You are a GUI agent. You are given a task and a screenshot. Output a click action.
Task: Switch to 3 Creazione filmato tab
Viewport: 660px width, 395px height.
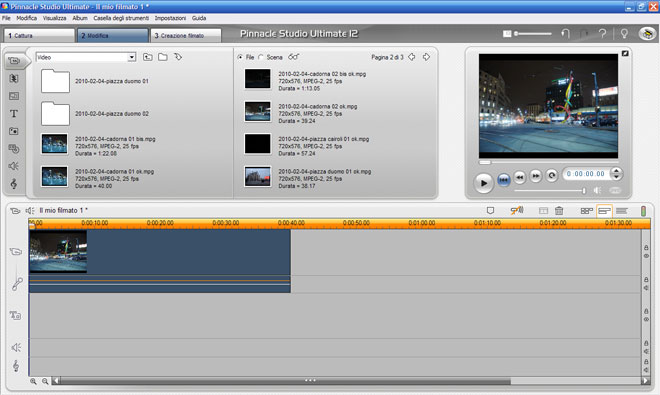click(186, 35)
